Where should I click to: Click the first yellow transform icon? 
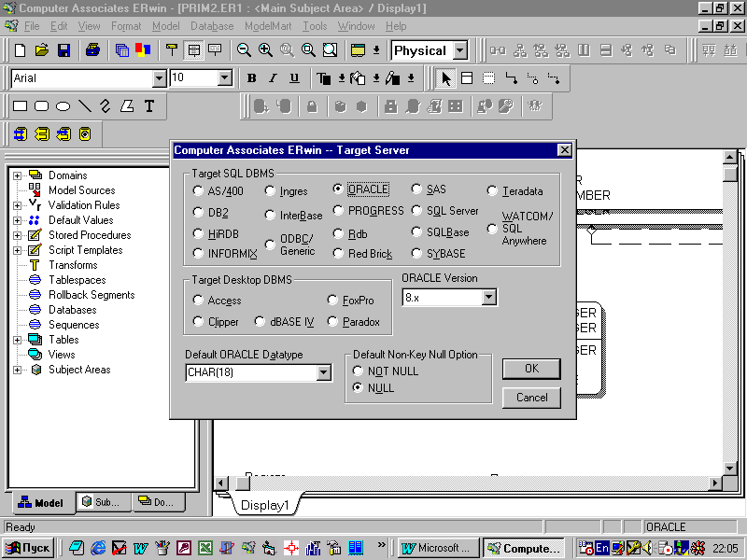(20, 134)
